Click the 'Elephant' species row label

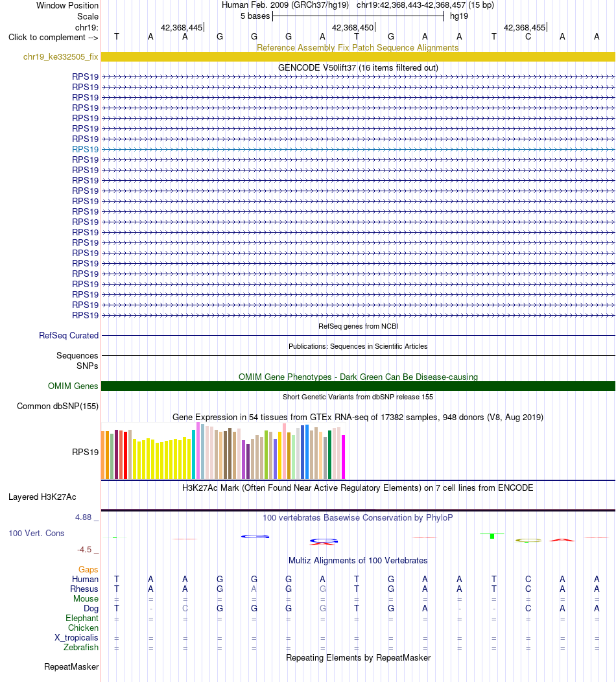pos(82,618)
